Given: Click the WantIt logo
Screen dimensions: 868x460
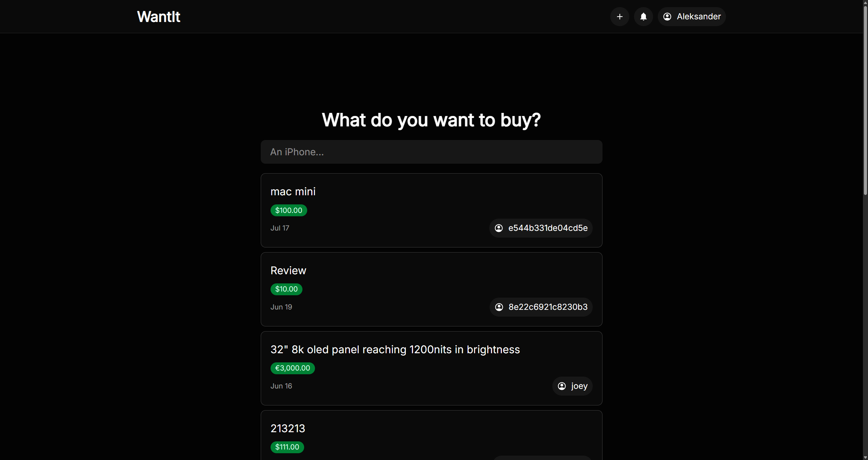Looking at the screenshot, I should (159, 17).
